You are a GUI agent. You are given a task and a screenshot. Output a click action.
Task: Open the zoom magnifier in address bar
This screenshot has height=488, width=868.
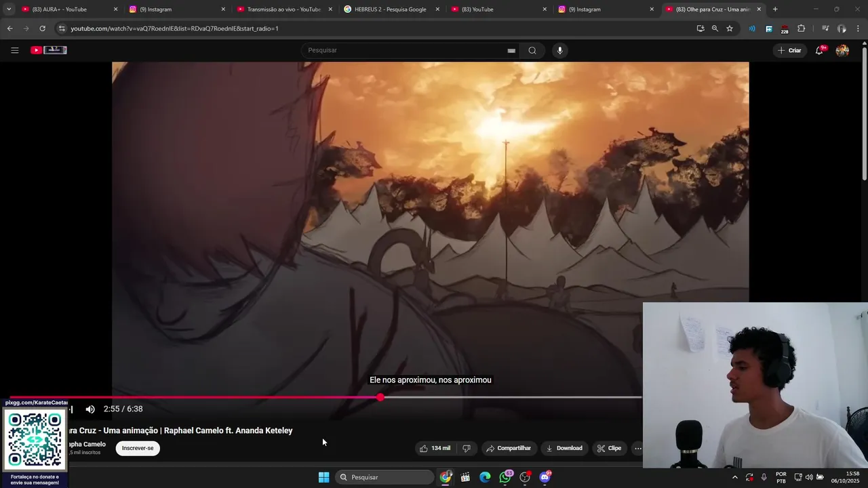[x=715, y=28]
